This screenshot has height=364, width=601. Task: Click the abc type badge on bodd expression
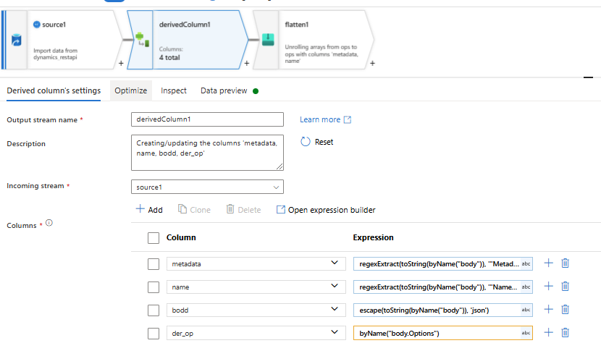tap(526, 310)
